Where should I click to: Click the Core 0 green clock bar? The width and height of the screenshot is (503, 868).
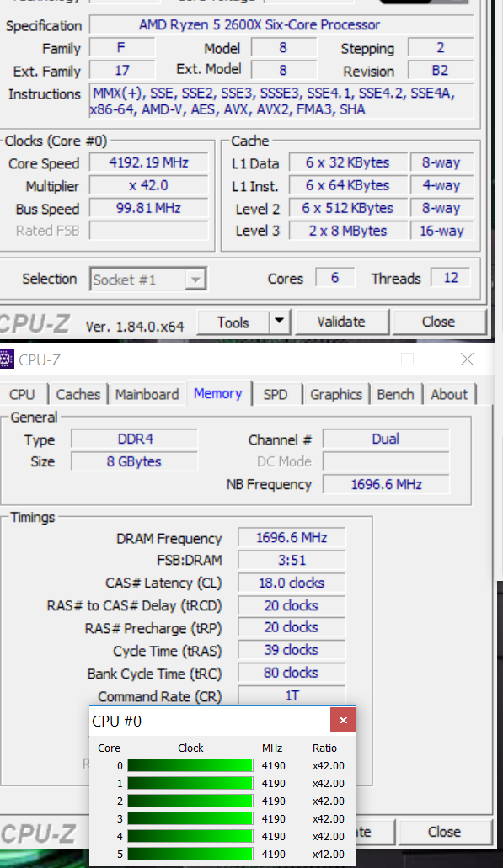coord(190,765)
